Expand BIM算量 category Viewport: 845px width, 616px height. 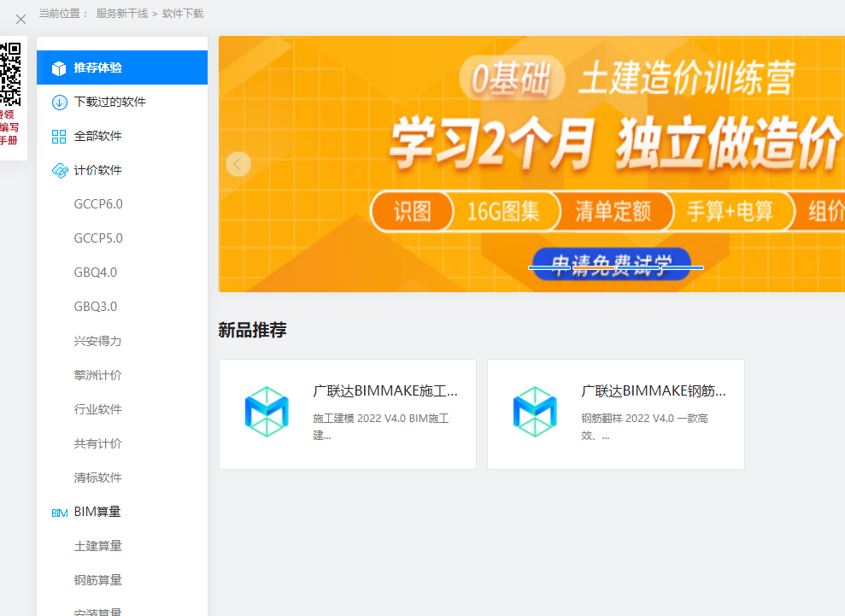[x=122, y=512]
